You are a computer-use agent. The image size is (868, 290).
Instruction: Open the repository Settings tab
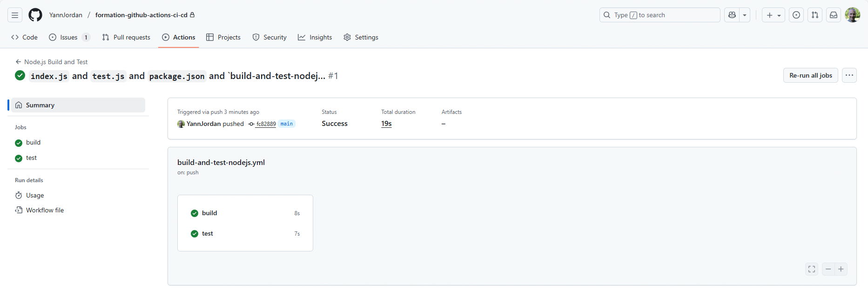361,37
